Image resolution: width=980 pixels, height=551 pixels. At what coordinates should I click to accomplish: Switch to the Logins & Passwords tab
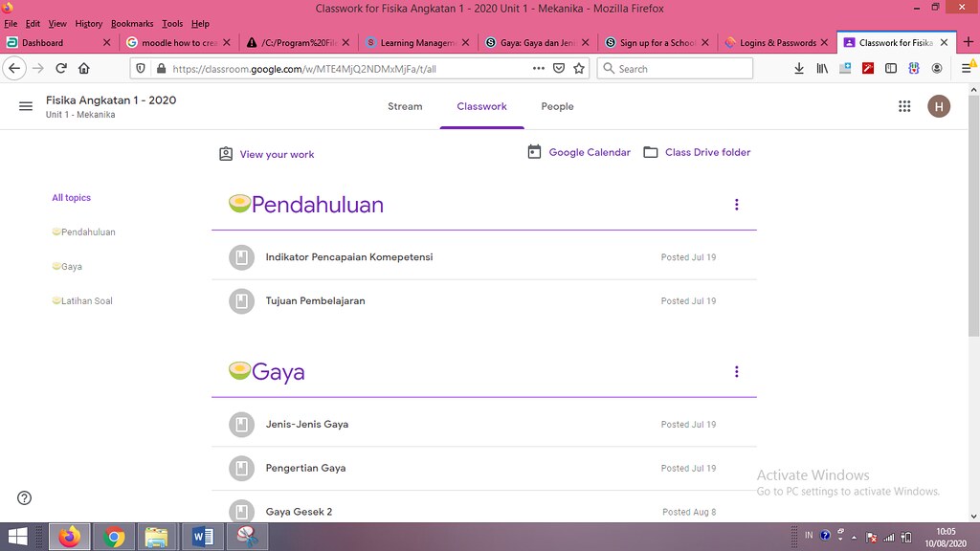coord(776,42)
